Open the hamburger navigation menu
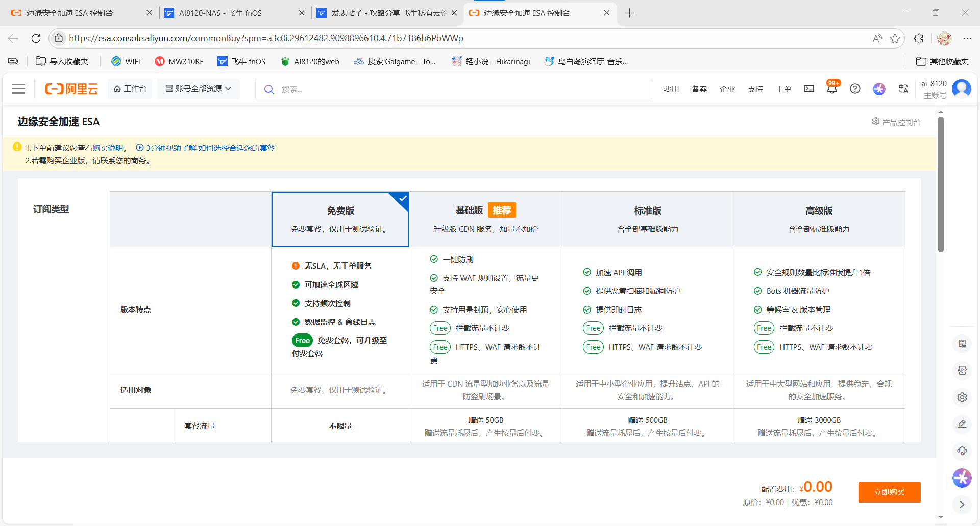Viewport: 980px width, 526px height. [19, 89]
